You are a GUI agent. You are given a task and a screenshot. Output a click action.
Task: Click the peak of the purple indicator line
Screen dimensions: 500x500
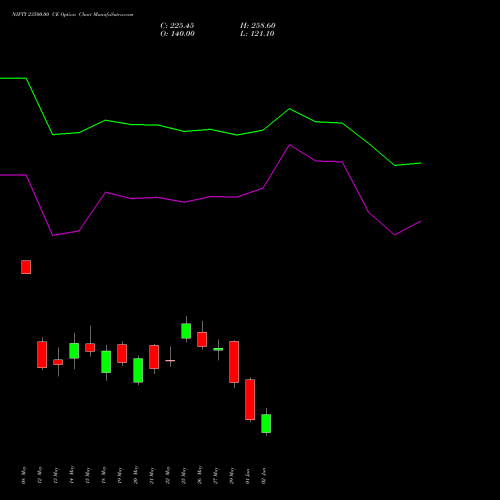(x=289, y=145)
